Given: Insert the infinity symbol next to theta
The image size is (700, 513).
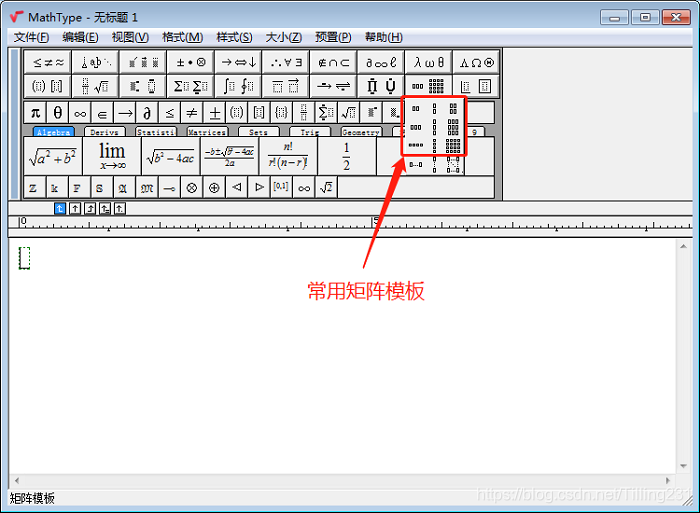Looking at the screenshot, I should point(80,113).
